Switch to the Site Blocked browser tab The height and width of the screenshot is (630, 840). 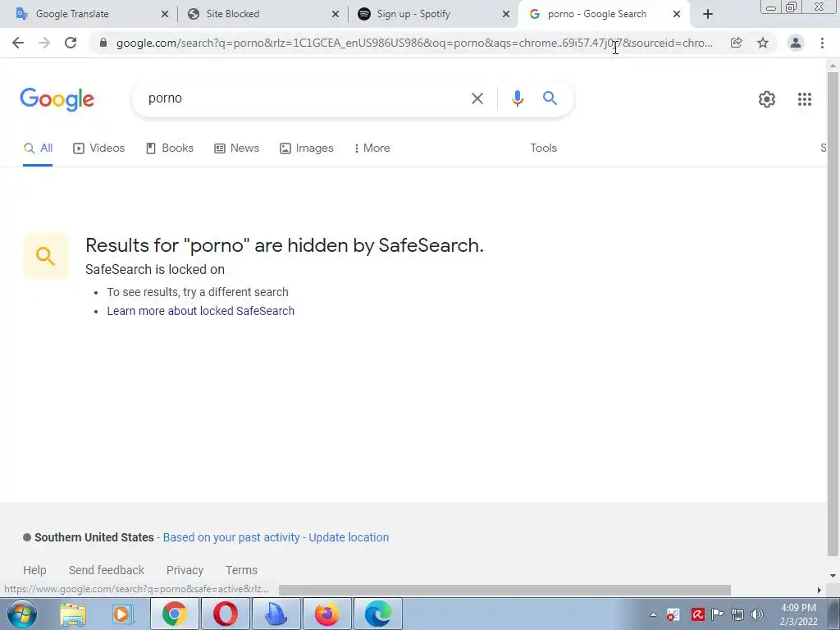263,14
